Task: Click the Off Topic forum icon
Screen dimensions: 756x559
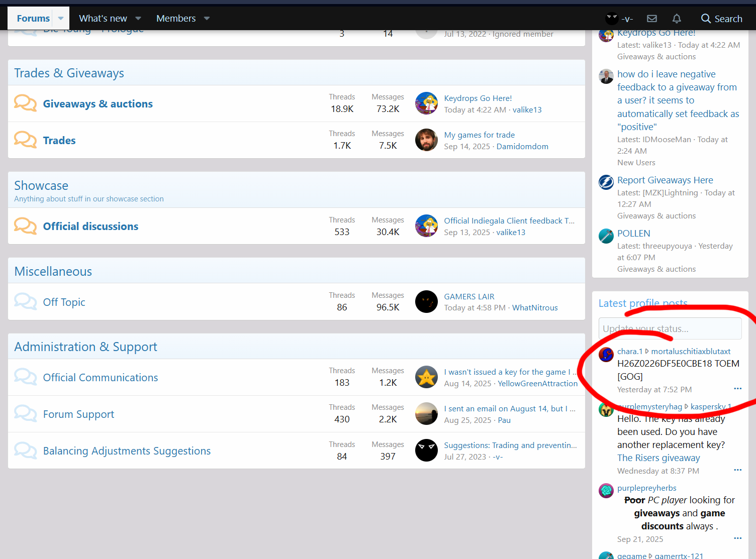Action: click(25, 301)
